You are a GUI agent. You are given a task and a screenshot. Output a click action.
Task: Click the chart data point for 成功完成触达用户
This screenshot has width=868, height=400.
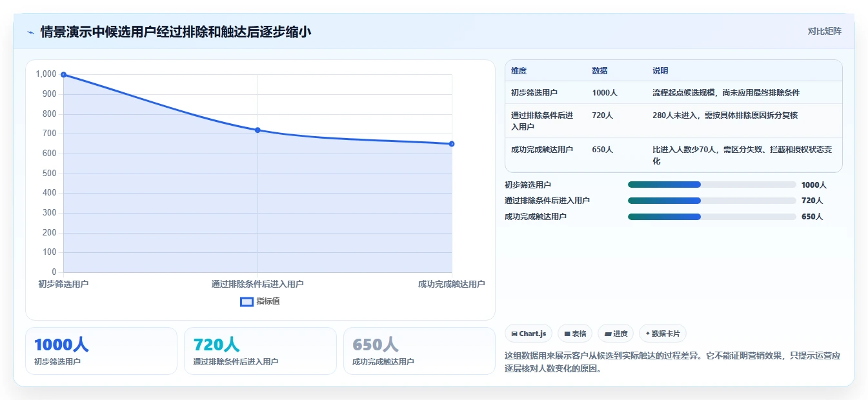click(x=452, y=144)
